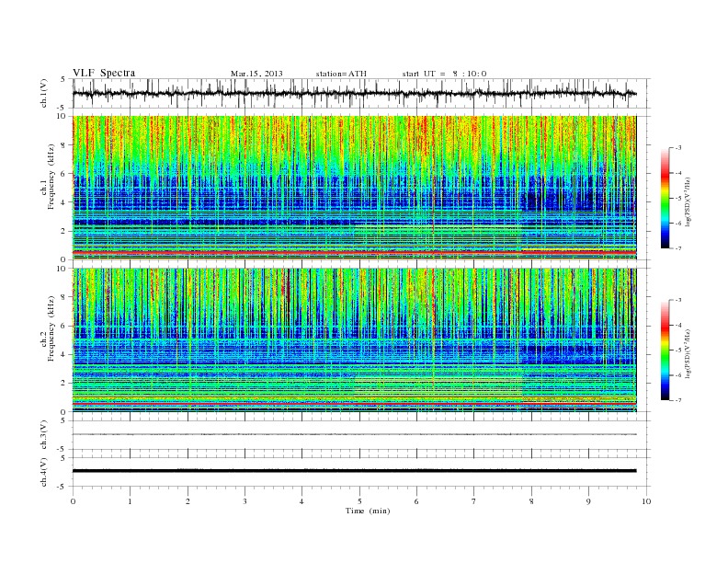728x563 pixels.
Task: Click the "0" tick on the time axis
Action: tap(73, 501)
